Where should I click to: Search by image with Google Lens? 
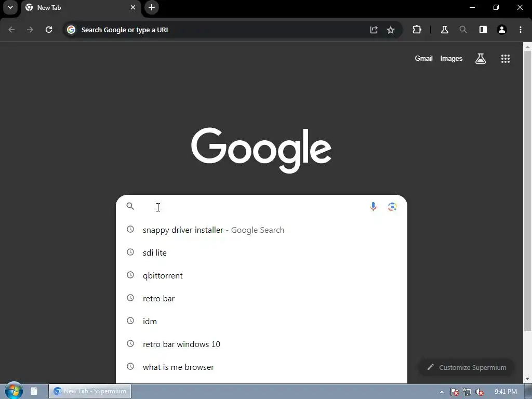[392, 207]
